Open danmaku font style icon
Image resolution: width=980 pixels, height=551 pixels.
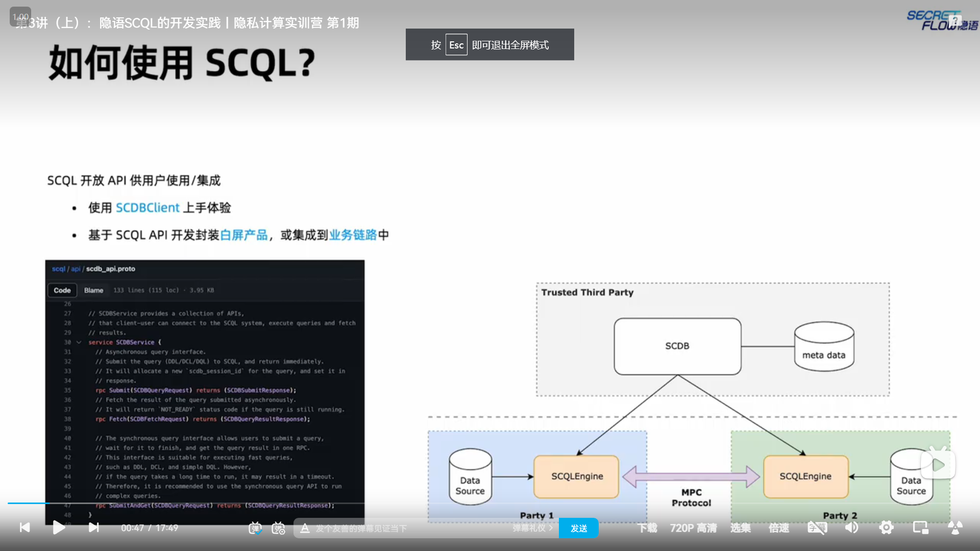[x=305, y=528]
